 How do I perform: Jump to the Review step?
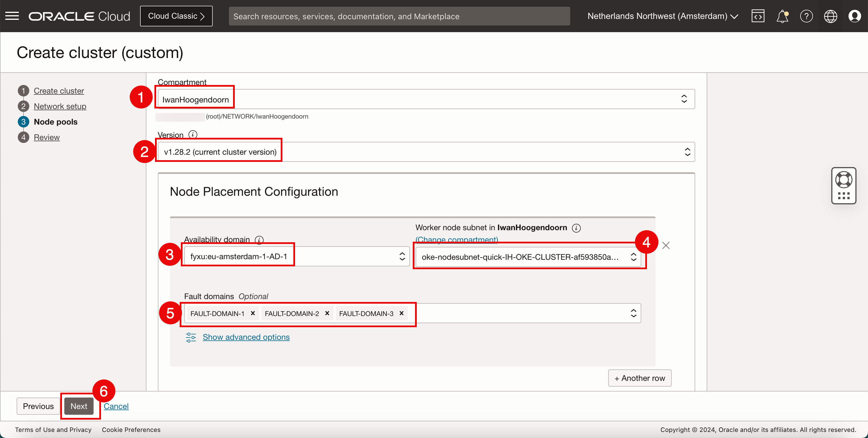pyautogui.click(x=46, y=137)
